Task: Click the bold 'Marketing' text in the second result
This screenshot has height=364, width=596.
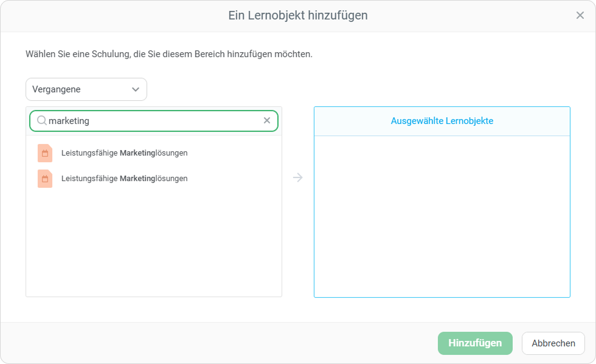Action: [137, 179]
